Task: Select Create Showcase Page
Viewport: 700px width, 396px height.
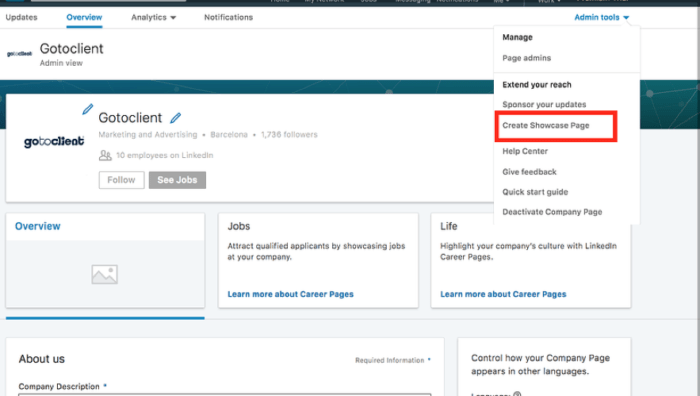Action: (x=546, y=125)
